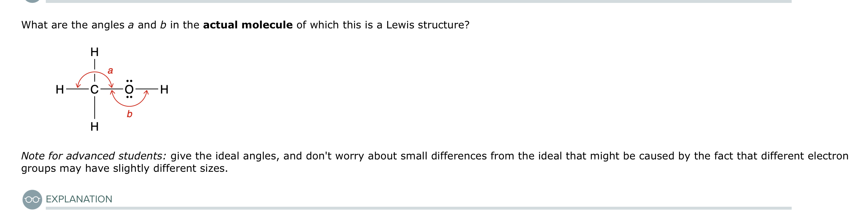
Task: Open the EXPLANATION section label
Action: [79, 199]
